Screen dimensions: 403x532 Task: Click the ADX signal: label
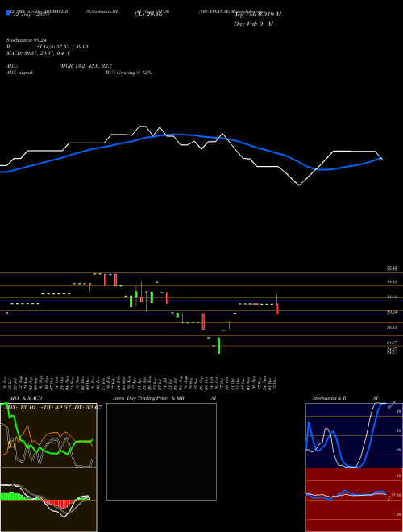coord(20,73)
